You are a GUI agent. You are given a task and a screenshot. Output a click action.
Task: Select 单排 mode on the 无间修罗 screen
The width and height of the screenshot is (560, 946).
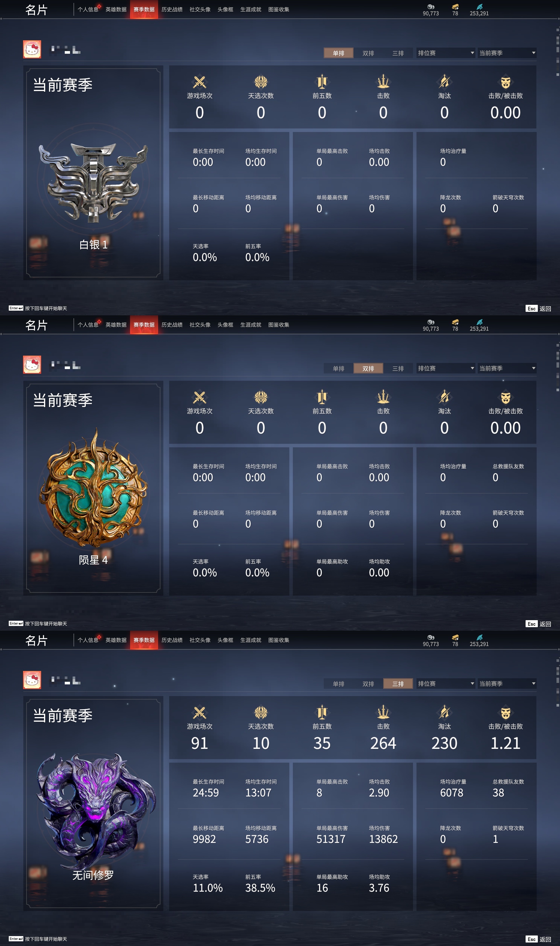(x=339, y=684)
